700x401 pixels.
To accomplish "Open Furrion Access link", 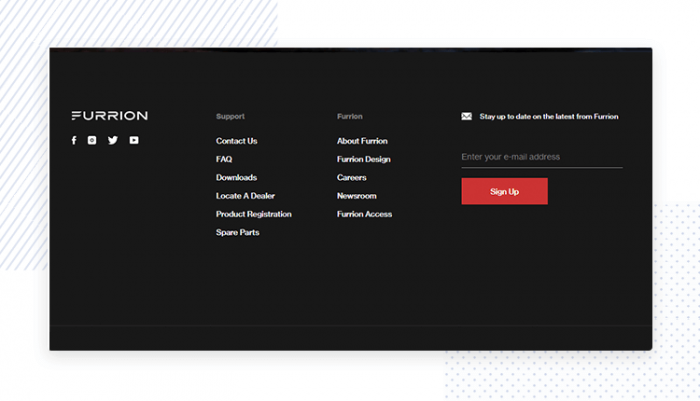I will tap(364, 214).
